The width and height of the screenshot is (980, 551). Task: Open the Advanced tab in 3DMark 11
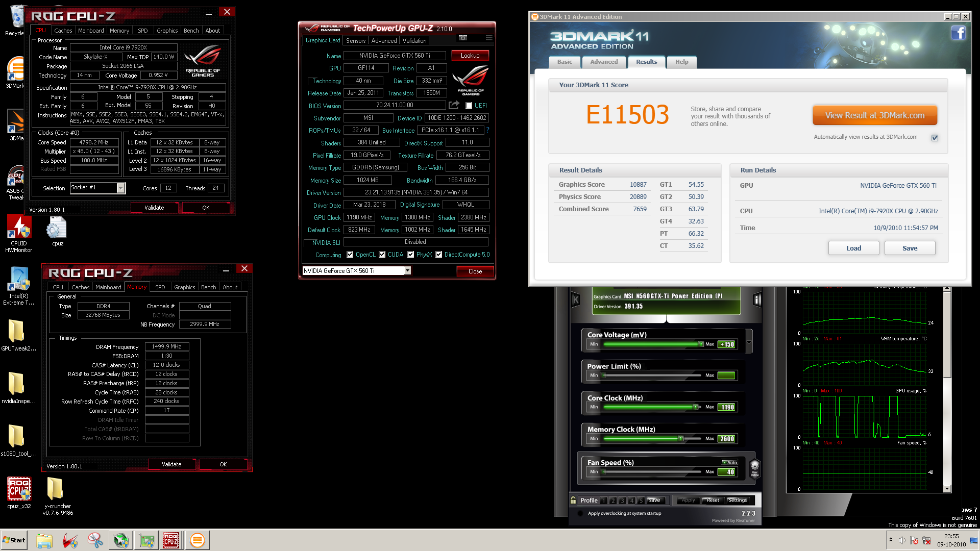tap(604, 62)
